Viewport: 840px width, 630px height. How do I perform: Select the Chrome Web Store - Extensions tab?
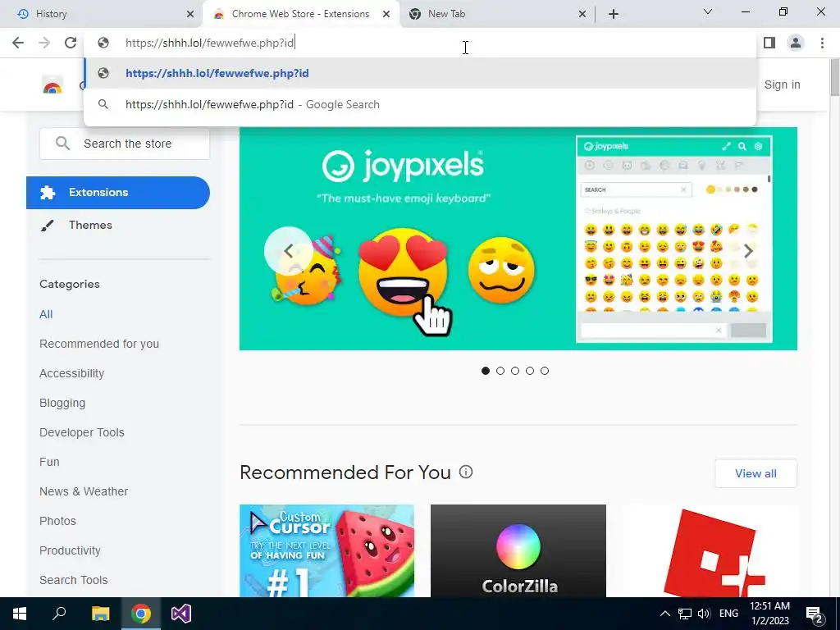click(x=300, y=14)
